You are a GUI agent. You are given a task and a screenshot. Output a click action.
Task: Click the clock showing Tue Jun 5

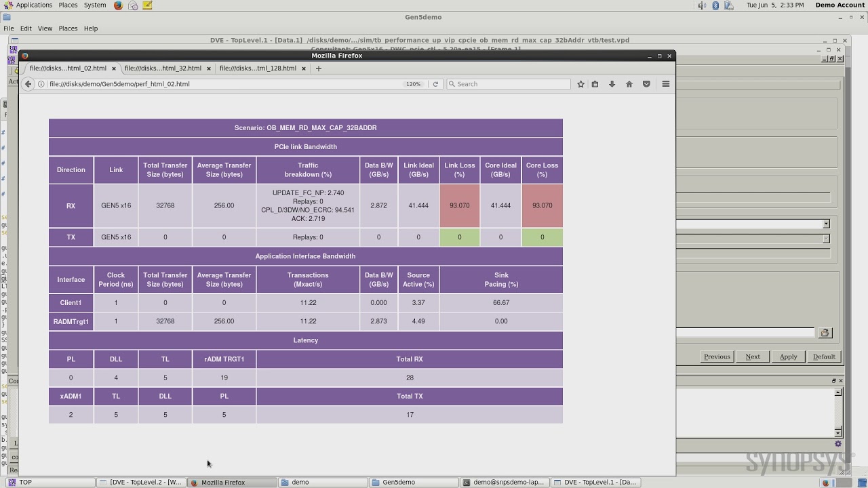click(775, 5)
